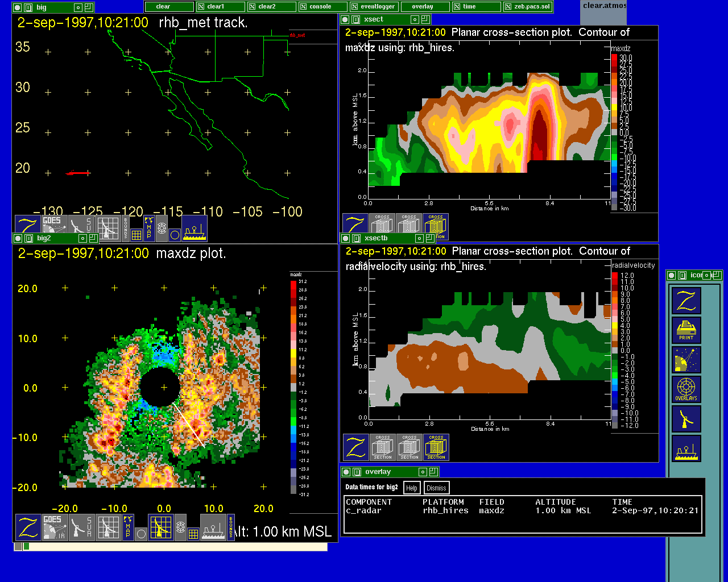Click the SUR radar icon in big2 toolbar

pyautogui.click(x=81, y=527)
